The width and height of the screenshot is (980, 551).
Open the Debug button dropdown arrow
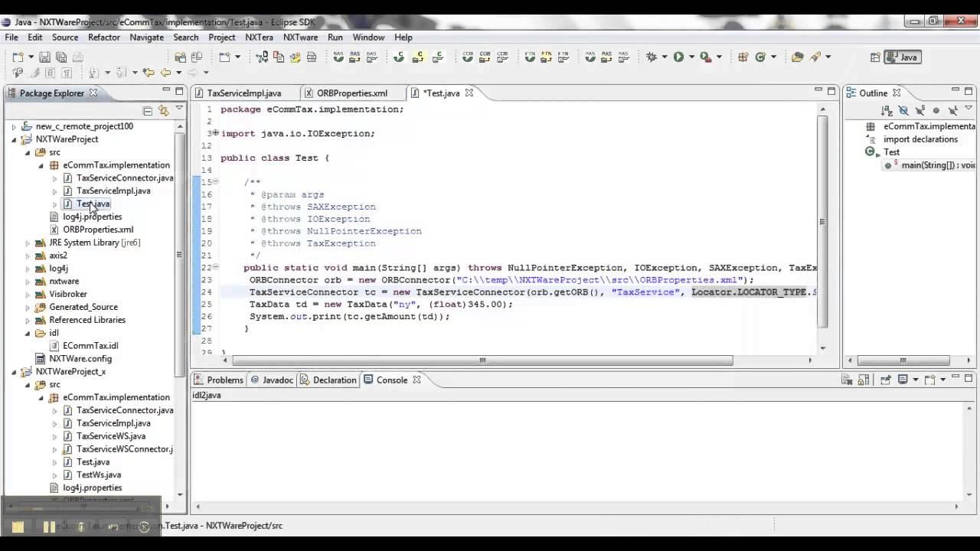point(665,57)
